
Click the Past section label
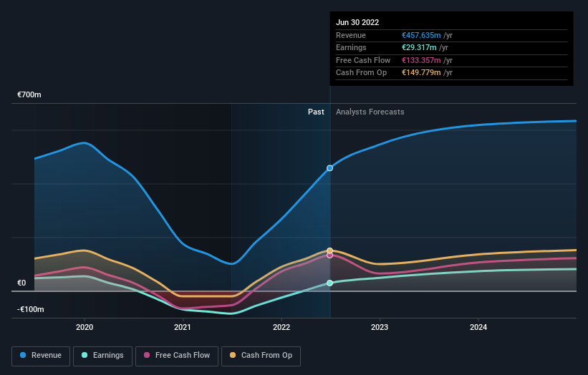click(316, 112)
